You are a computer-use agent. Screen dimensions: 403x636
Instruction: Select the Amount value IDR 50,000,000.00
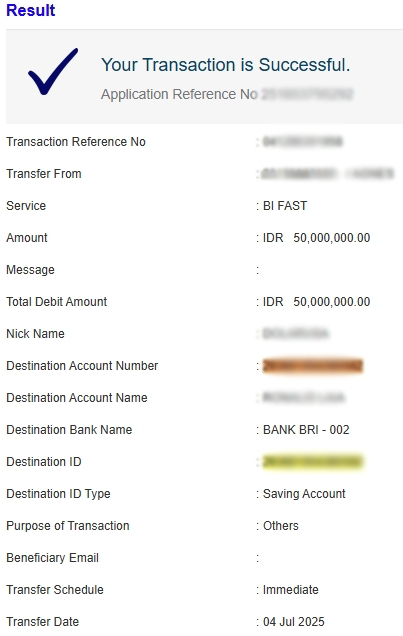coord(317,238)
